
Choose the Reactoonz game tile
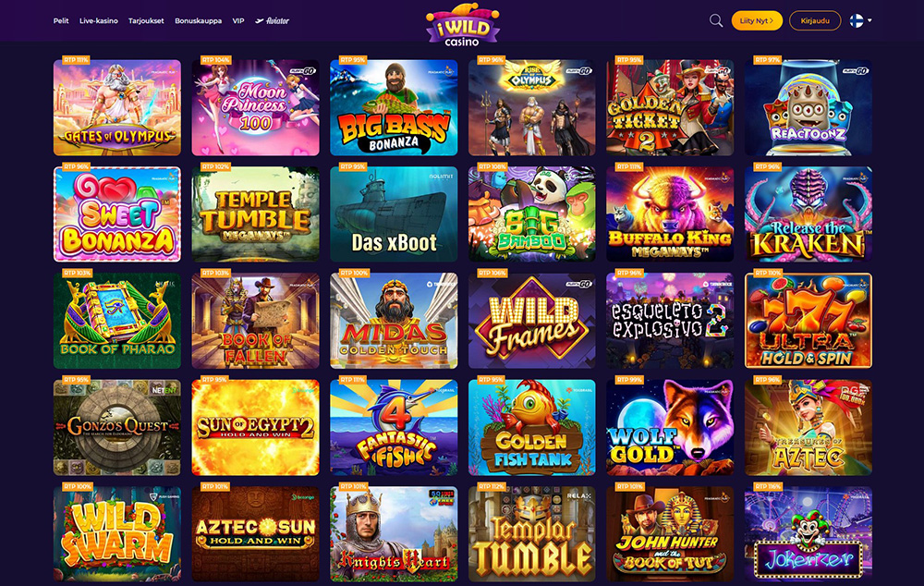(808, 107)
